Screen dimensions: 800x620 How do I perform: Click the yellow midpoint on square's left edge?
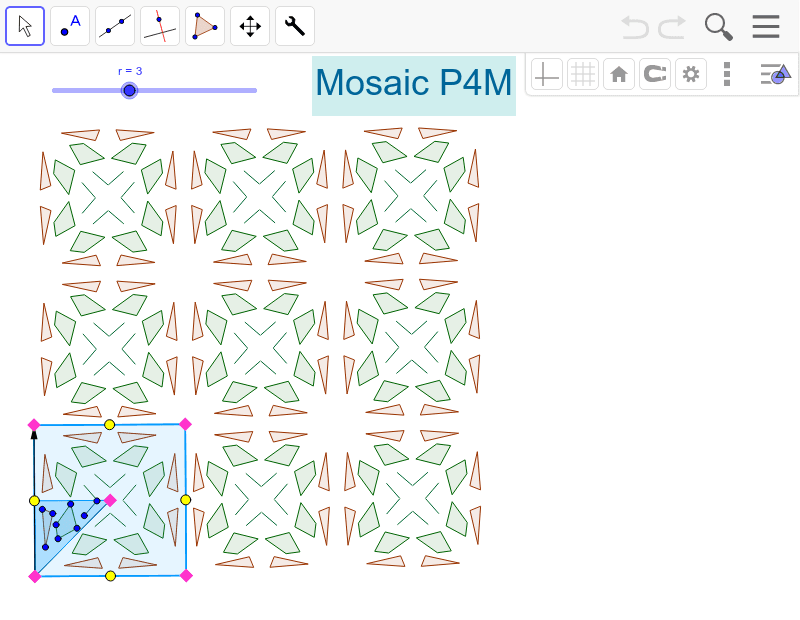[x=34, y=501]
